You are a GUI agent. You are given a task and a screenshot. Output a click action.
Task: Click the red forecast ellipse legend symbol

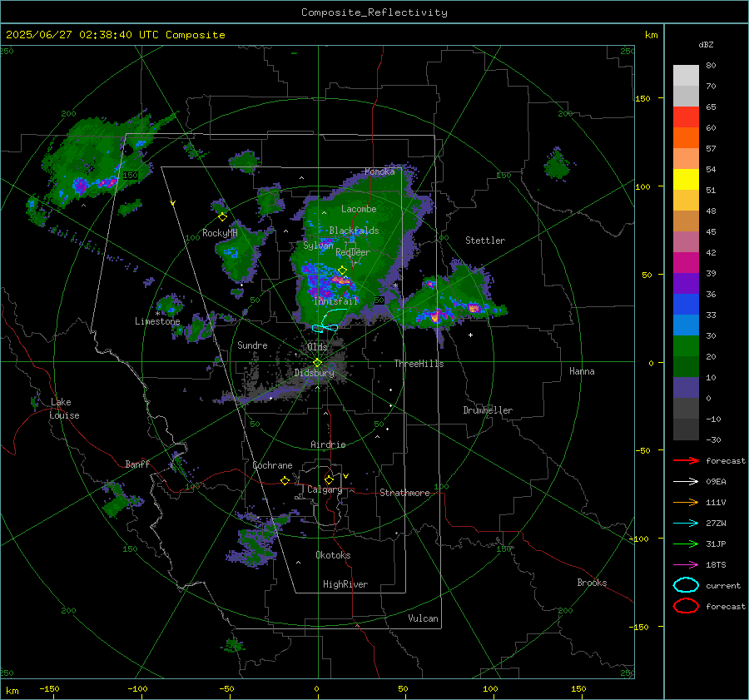point(686,606)
